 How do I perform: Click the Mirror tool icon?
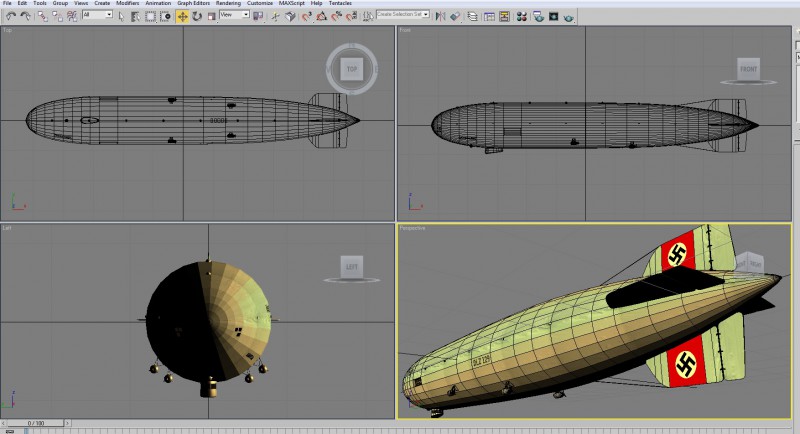pyautogui.click(x=440, y=16)
